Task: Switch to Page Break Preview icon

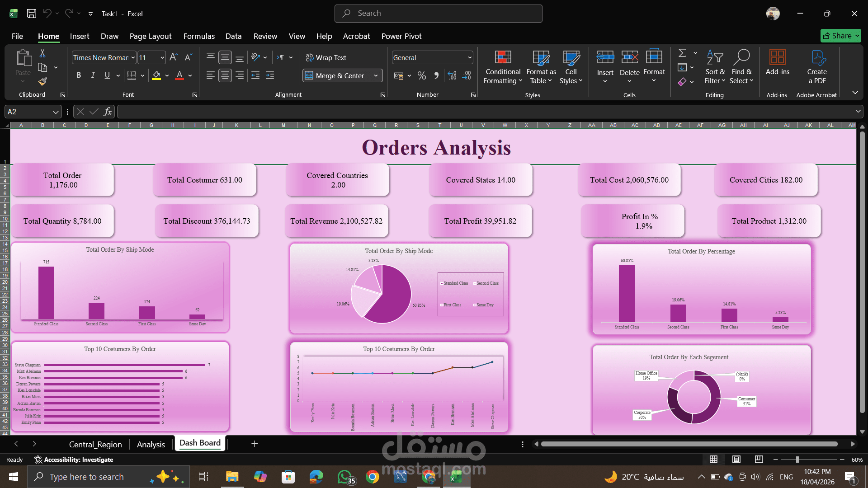Action: 759,460
